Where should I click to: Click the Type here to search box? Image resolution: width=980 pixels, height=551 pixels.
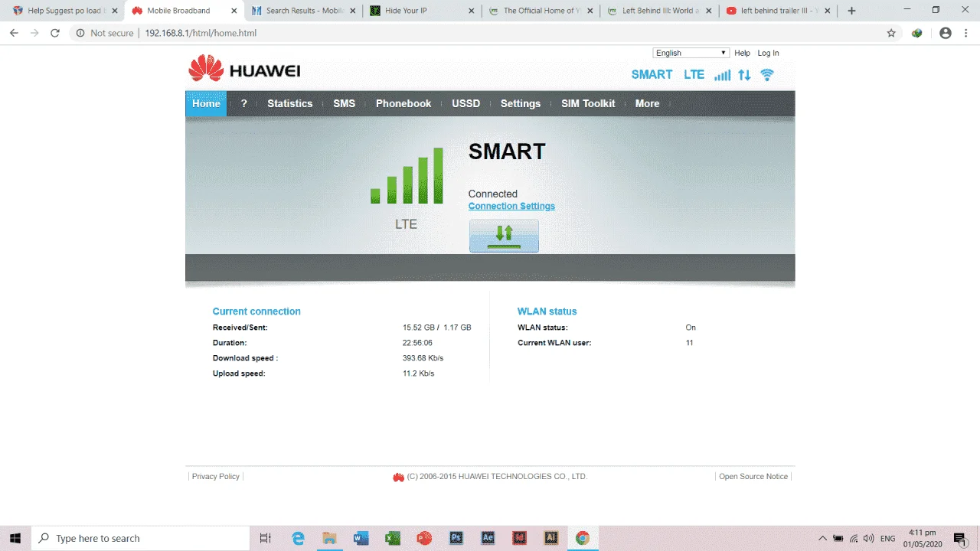click(140, 538)
